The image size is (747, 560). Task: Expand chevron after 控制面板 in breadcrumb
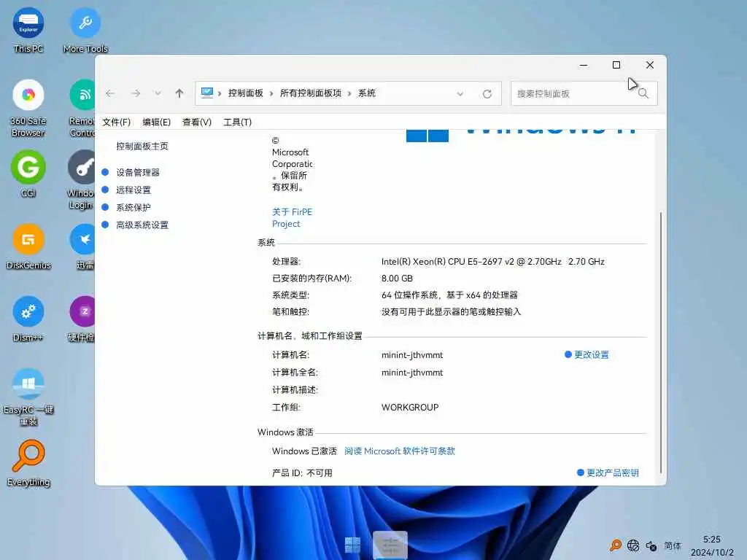point(271,93)
